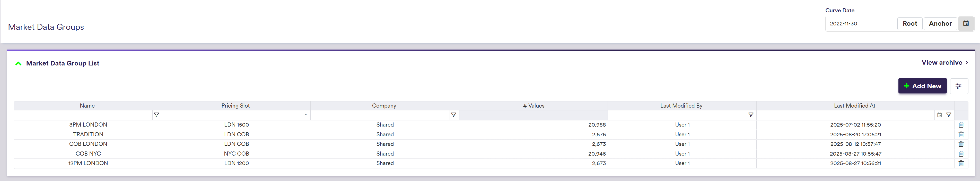Sort by the # Values column header
Screen dimensions: 980x181
click(x=533, y=106)
